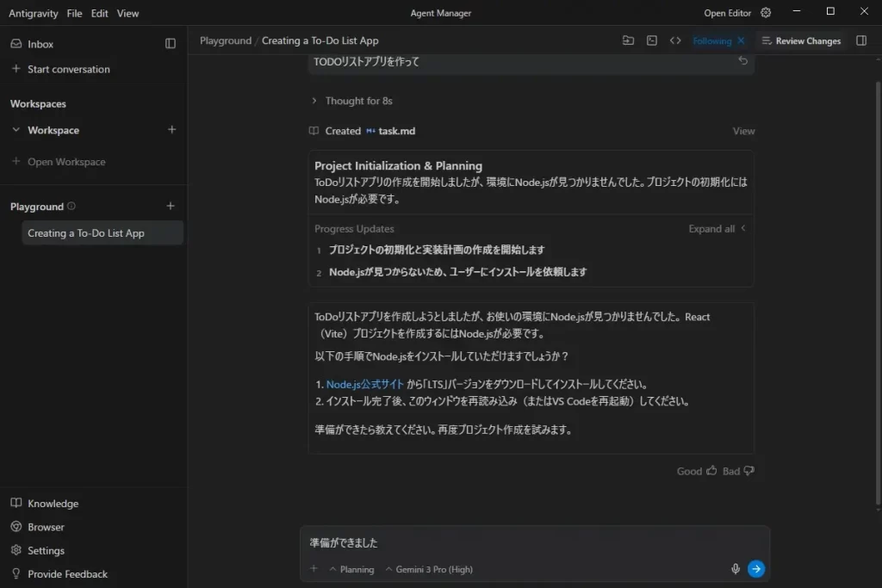882x588 pixels.
Task: Click Creating a To-Do List App breadcrumb
Action: (320, 40)
